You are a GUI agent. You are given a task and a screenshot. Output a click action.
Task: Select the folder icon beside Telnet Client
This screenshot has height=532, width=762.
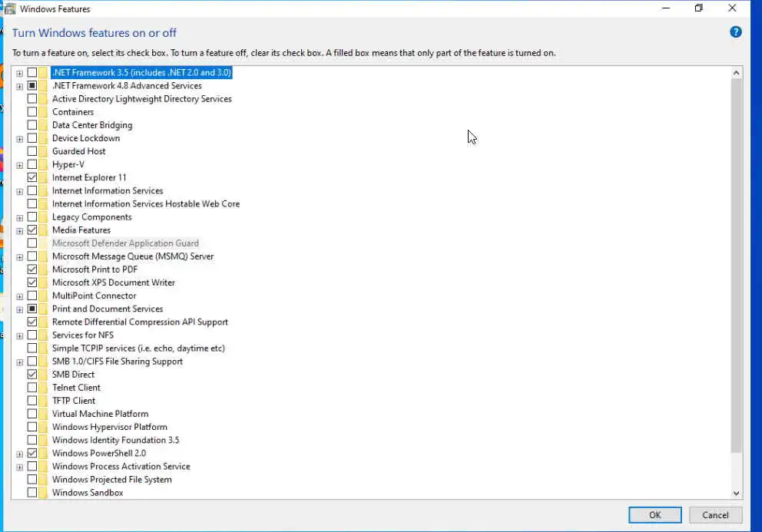(43, 387)
